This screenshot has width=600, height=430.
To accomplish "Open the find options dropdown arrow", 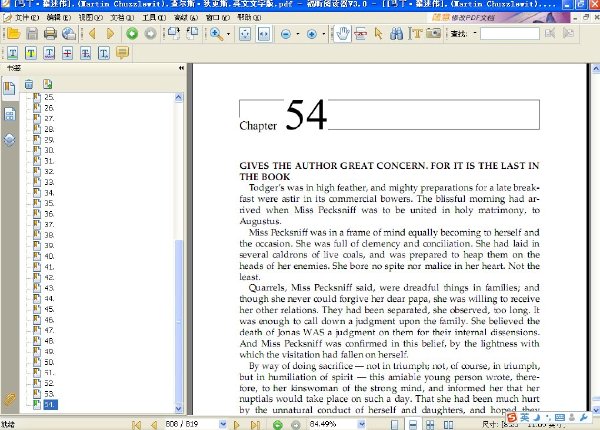I will point(475,33).
